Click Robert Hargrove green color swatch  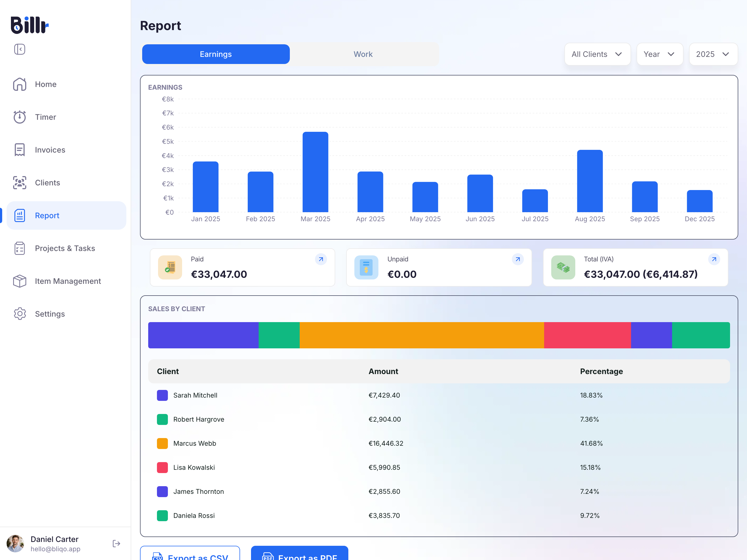pyautogui.click(x=162, y=419)
